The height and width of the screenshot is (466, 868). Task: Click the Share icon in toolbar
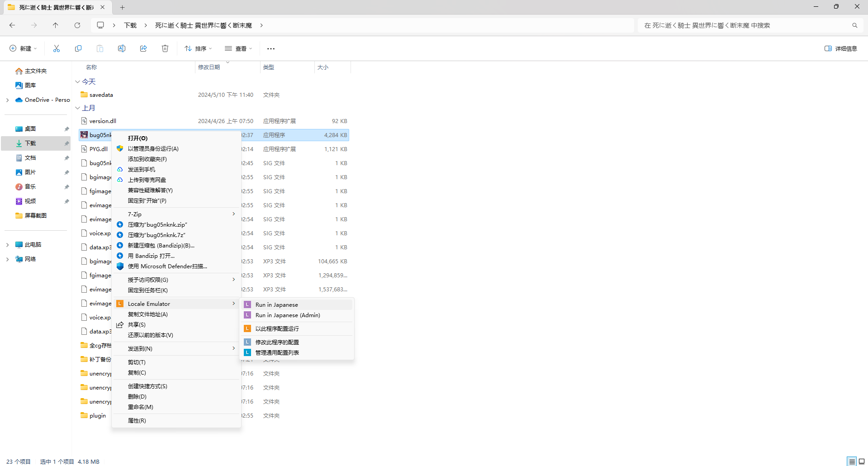143,48
